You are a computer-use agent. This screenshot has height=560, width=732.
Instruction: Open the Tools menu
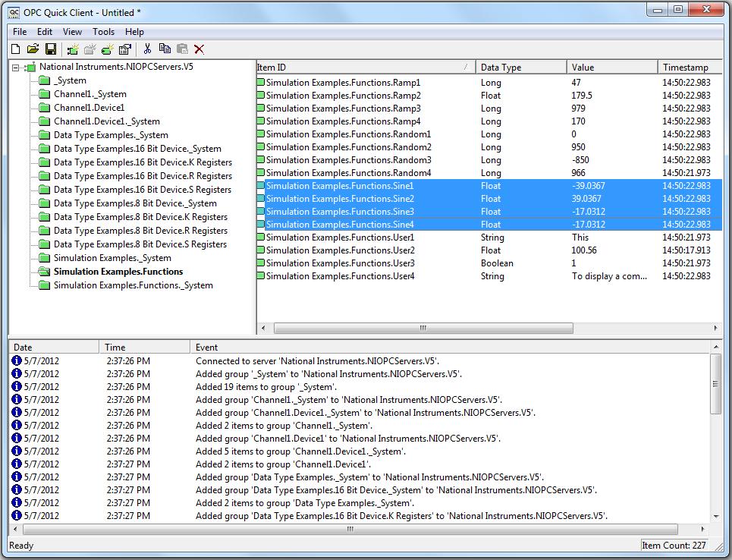(x=104, y=32)
